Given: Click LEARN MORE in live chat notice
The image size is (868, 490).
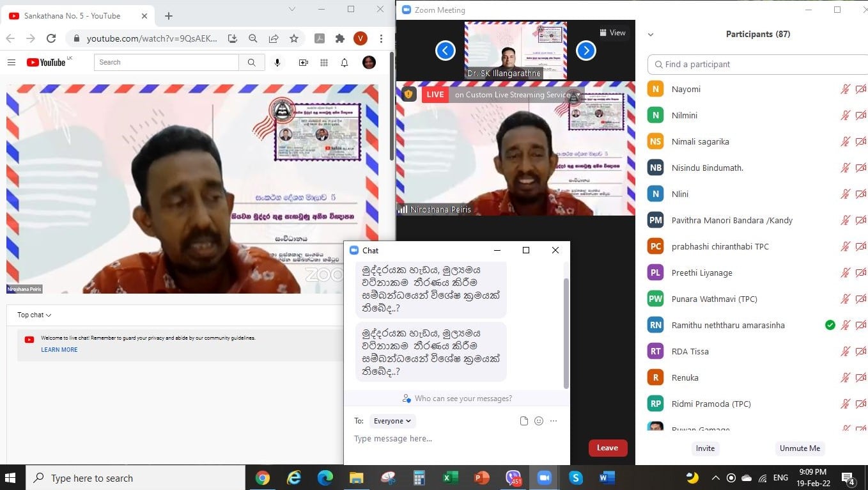Looking at the screenshot, I should (59, 350).
